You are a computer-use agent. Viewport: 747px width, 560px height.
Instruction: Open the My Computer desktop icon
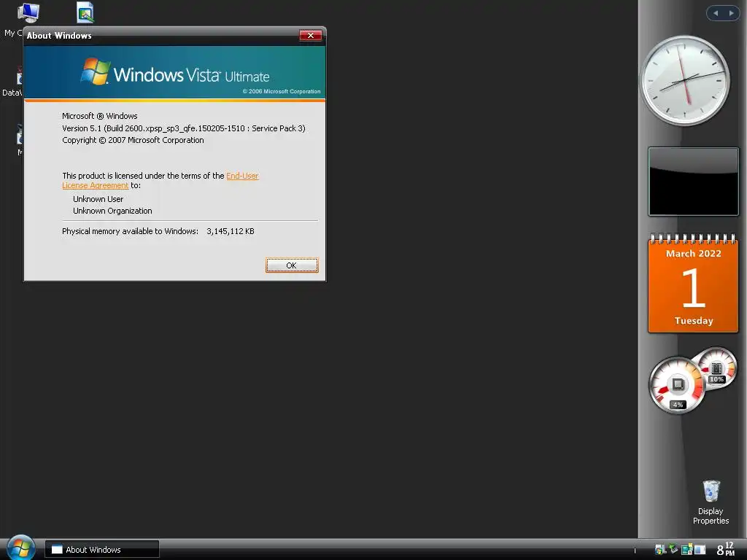28,13
